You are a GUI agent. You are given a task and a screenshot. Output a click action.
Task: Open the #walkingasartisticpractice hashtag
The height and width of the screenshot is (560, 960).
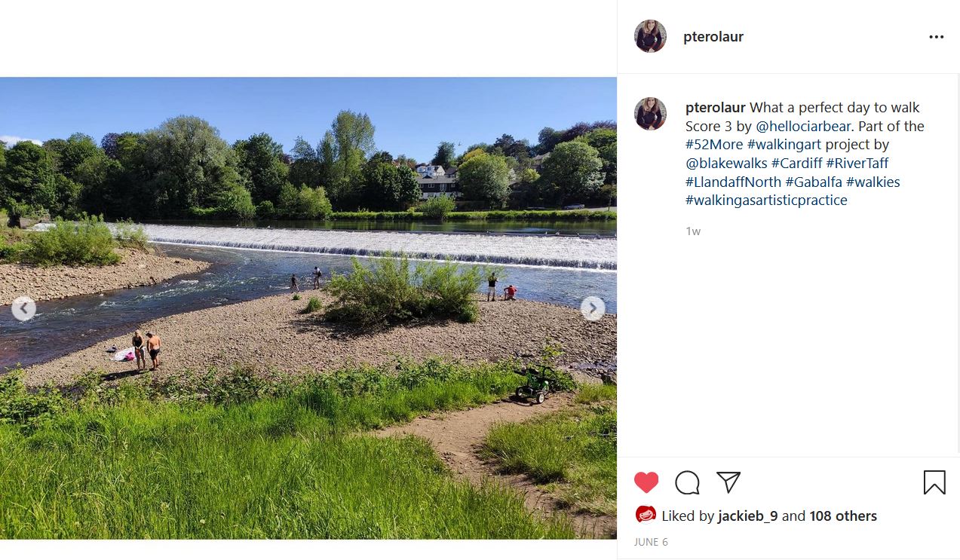(766, 200)
